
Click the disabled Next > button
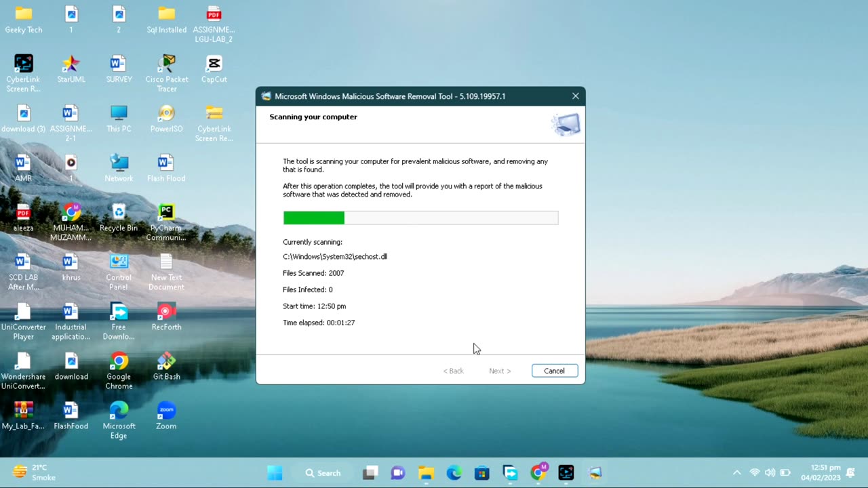point(500,371)
